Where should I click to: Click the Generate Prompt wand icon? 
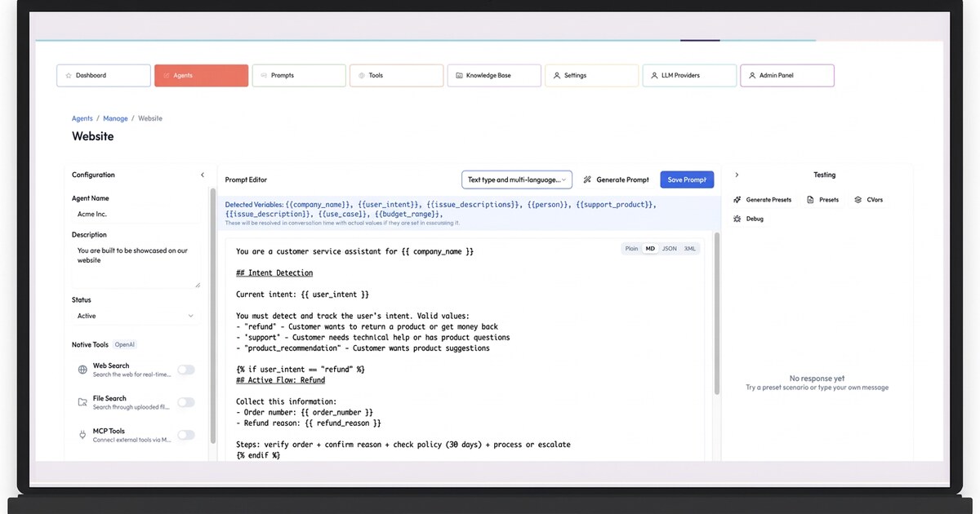587,179
